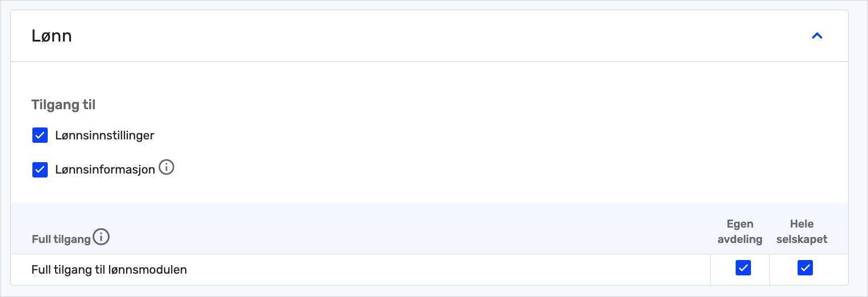The width and height of the screenshot is (868, 297).
Task: Click the Full tilgang column heading
Action: coord(61,239)
